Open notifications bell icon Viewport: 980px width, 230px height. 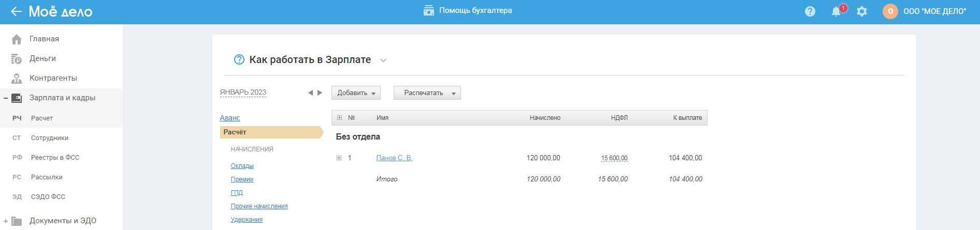click(x=836, y=11)
